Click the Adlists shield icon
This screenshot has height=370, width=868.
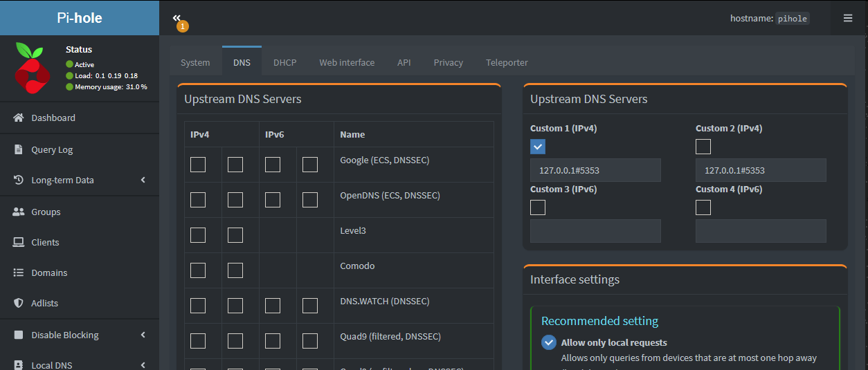point(19,304)
